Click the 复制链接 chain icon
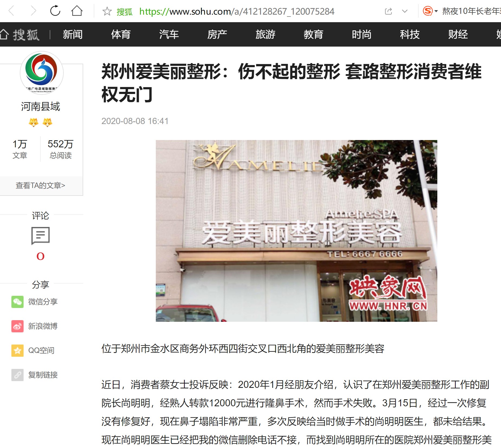This screenshot has width=501, height=448. tap(17, 375)
